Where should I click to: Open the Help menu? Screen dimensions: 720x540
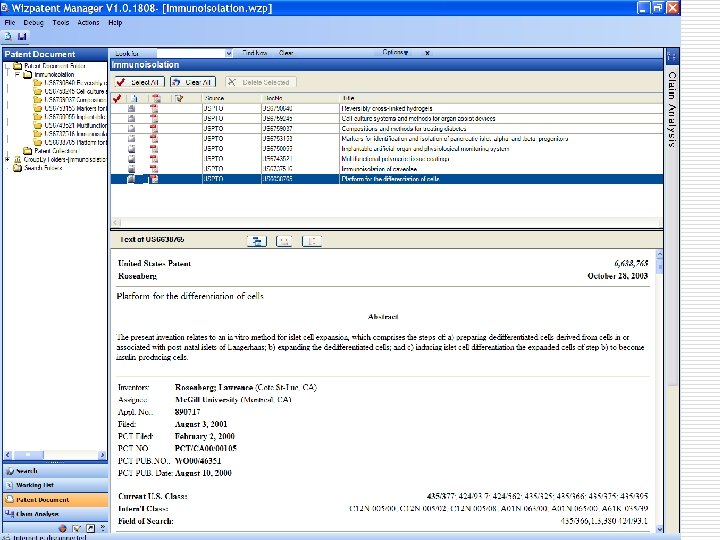[x=115, y=22]
